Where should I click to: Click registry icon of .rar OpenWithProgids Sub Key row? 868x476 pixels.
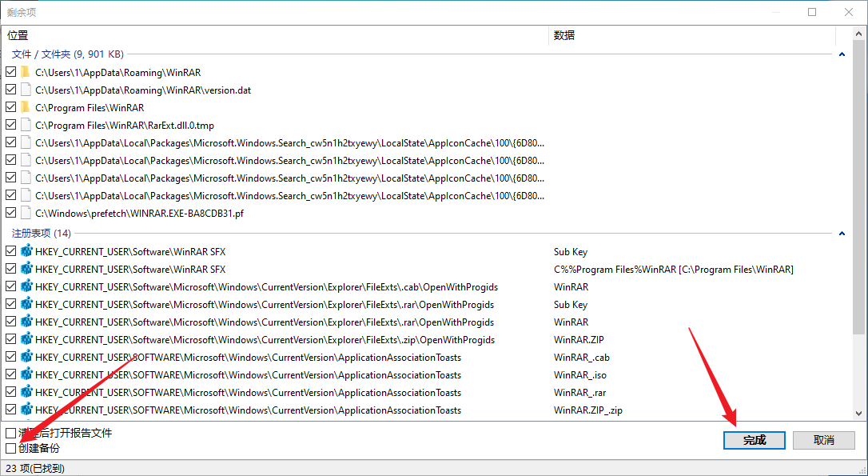(x=26, y=305)
